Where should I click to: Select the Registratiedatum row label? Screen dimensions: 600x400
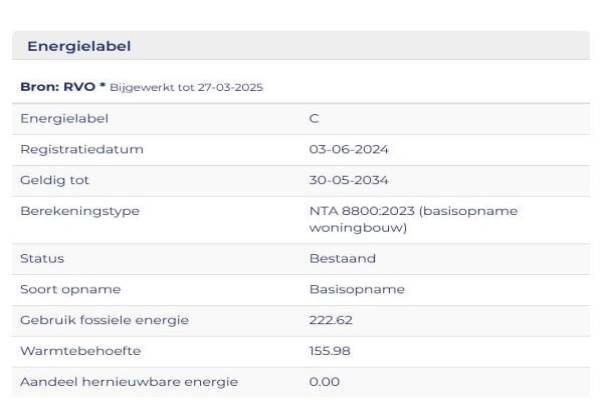click(x=82, y=150)
